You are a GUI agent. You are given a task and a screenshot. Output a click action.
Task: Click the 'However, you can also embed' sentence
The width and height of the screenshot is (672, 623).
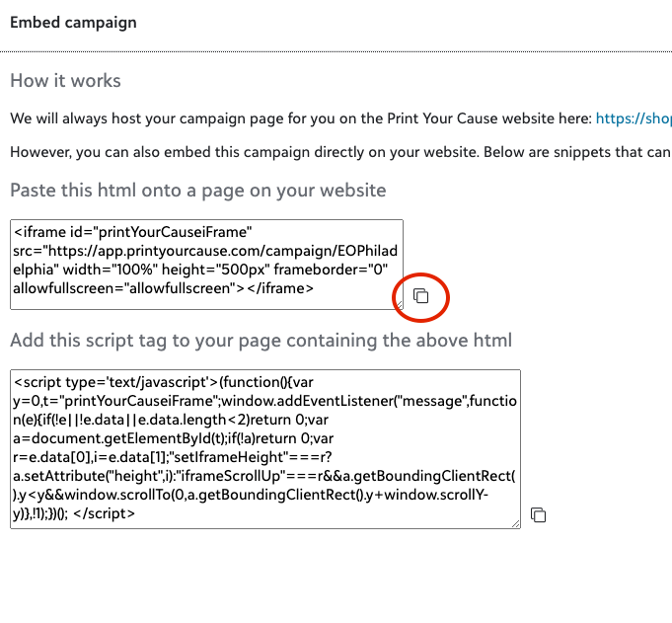pyautogui.click(x=341, y=152)
